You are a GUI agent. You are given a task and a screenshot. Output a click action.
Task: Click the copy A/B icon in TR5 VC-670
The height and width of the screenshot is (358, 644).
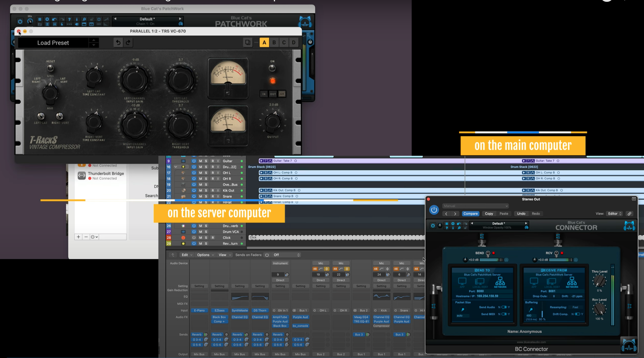click(248, 42)
